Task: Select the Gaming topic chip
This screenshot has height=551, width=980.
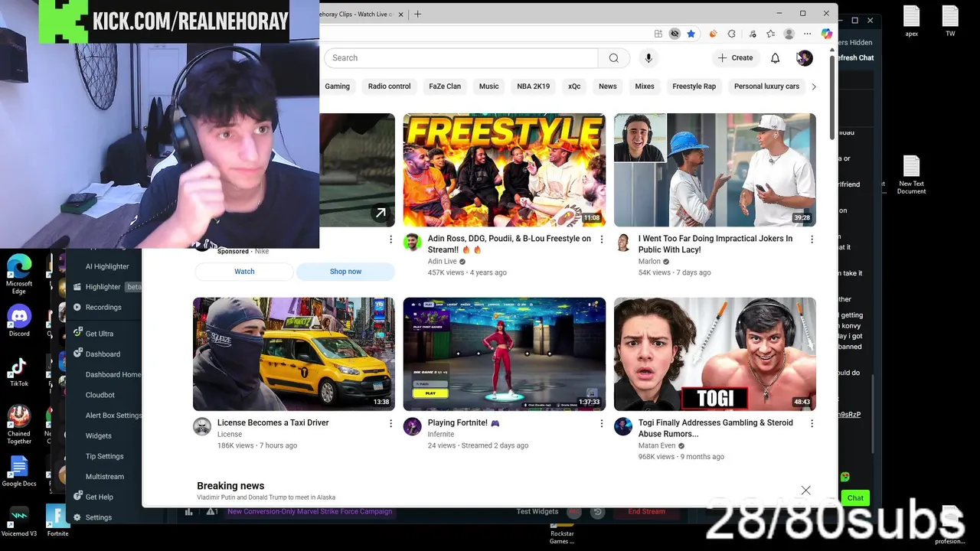Action: point(337,86)
